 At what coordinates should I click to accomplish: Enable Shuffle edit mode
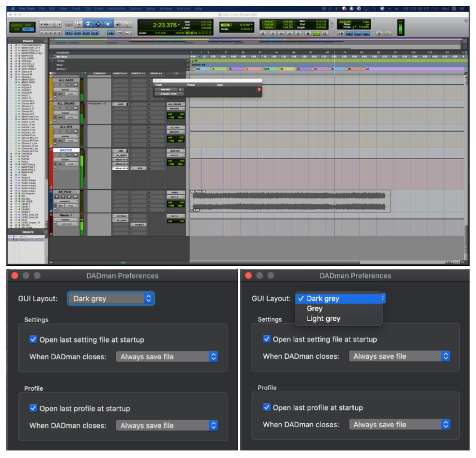tap(17, 25)
